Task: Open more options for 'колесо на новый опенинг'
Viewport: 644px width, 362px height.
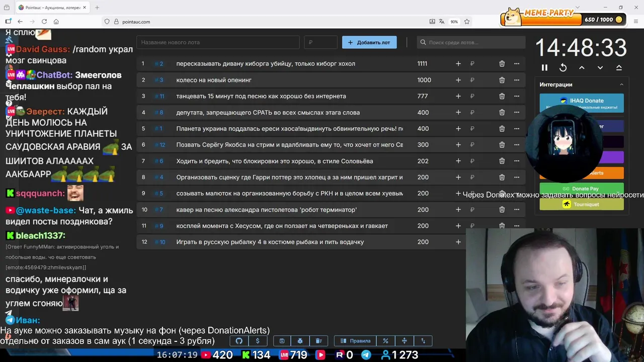Action: (x=516, y=80)
